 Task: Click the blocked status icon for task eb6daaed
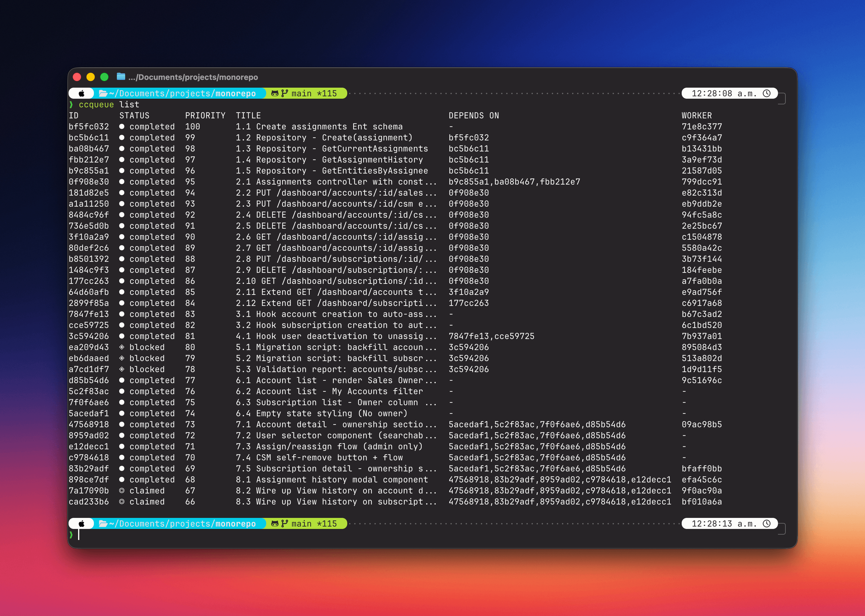tap(122, 358)
